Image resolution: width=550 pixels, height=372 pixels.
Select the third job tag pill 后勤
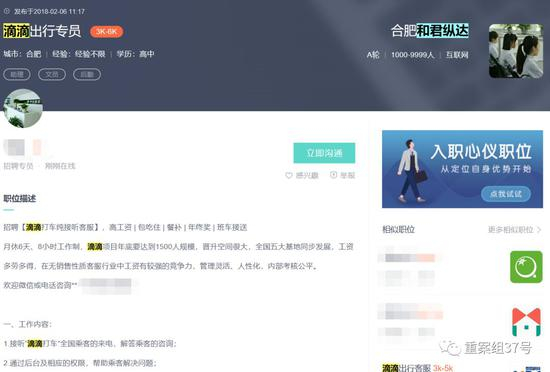(87, 74)
